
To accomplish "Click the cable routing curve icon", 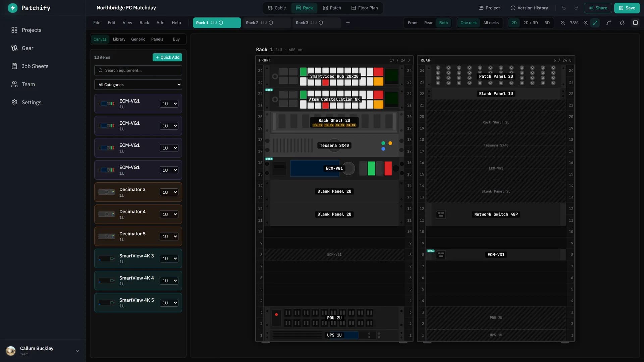I will point(608,23).
